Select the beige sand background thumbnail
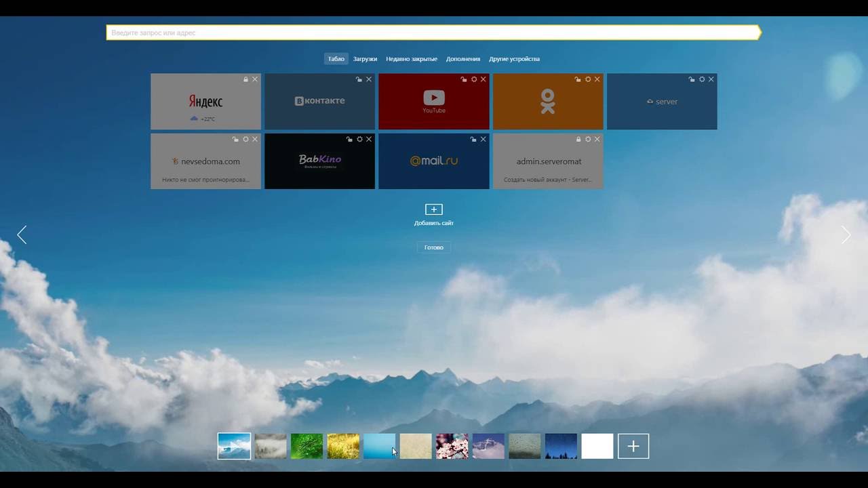868x488 pixels. (x=416, y=446)
